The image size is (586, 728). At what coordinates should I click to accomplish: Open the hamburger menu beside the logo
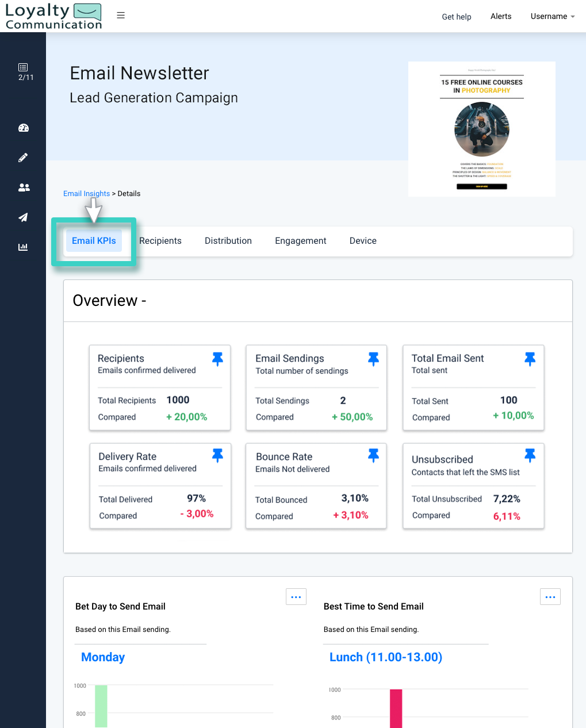(121, 16)
